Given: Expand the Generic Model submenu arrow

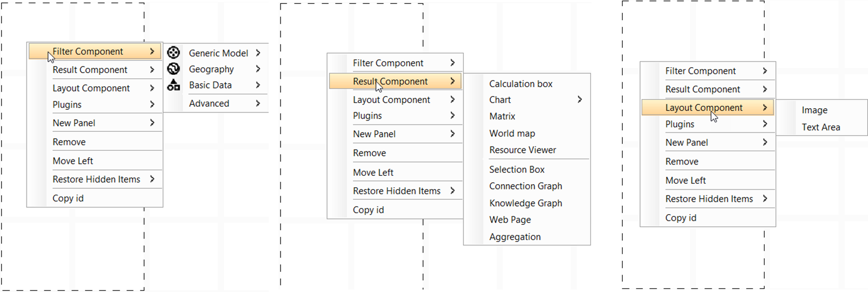Looking at the screenshot, I should pos(258,53).
